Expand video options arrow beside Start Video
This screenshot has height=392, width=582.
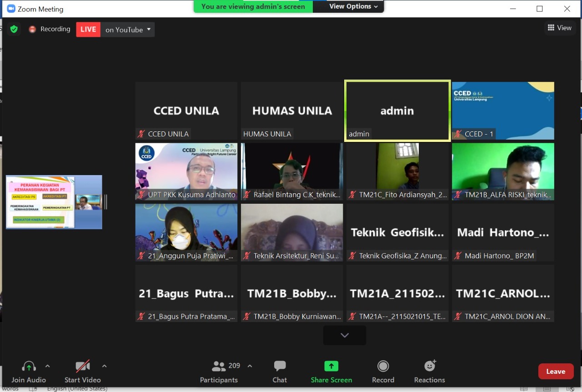(x=104, y=366)
